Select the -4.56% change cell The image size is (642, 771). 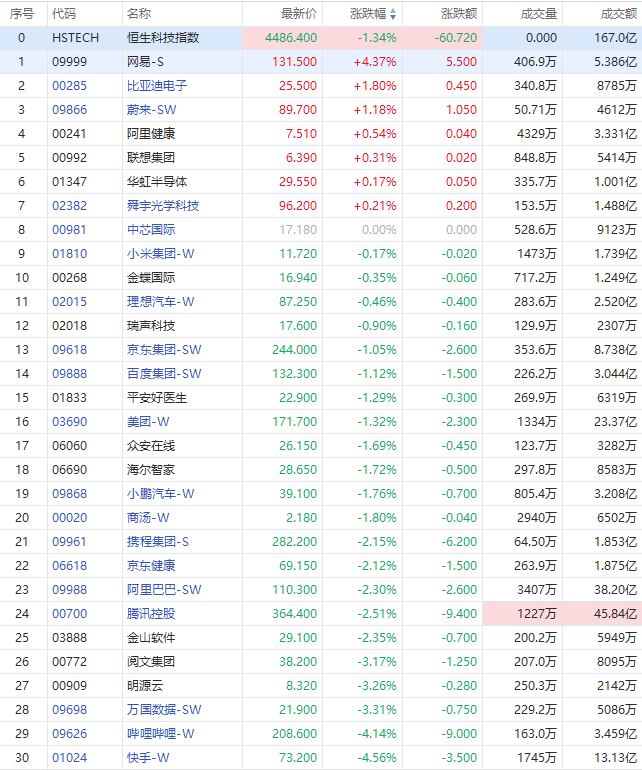point(377,758)
